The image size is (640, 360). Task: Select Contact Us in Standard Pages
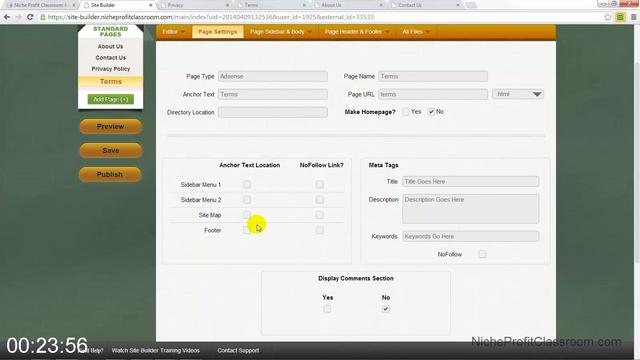tap(110, 58)
